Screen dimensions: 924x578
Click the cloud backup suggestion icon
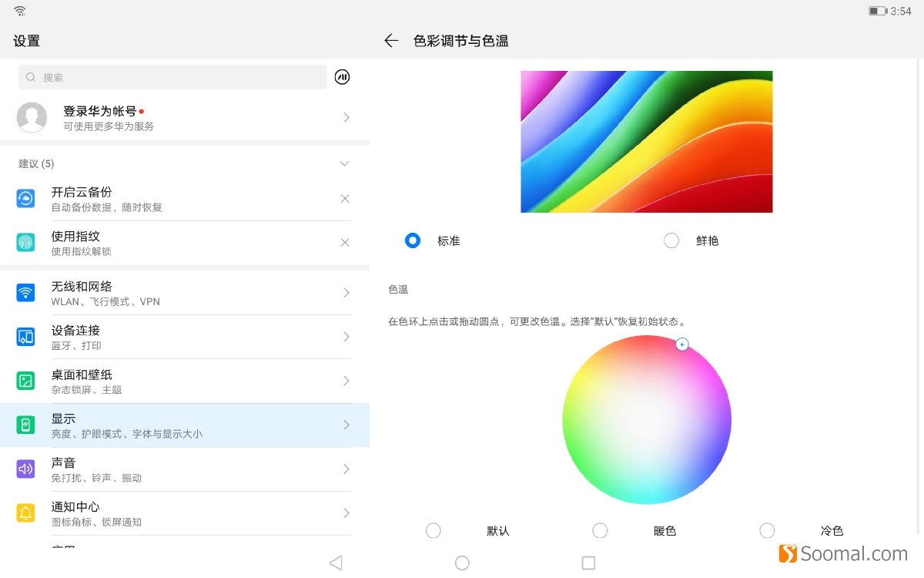point(25,198)
